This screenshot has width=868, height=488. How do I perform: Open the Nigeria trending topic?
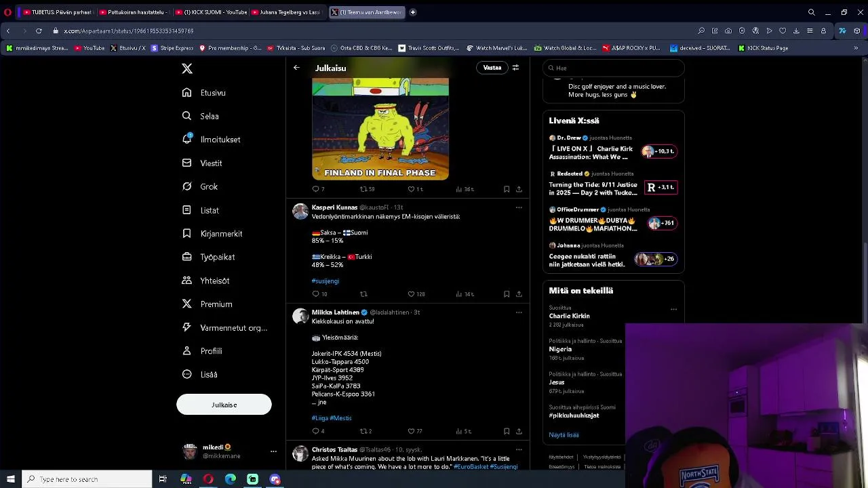560,349
